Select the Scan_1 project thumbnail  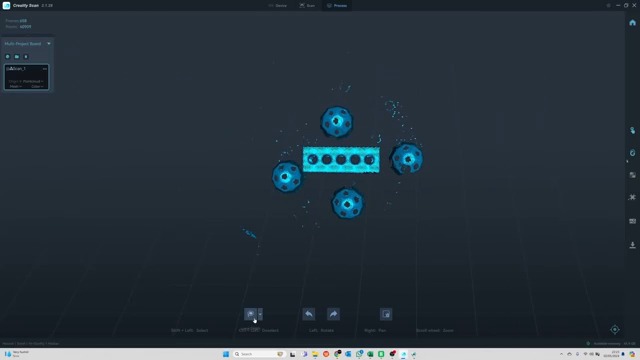coord(27,77)
